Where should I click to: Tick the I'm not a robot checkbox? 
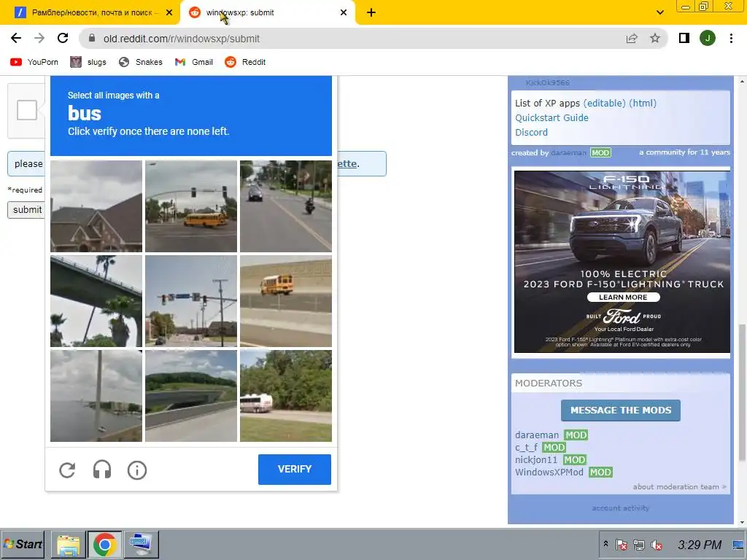27,110
